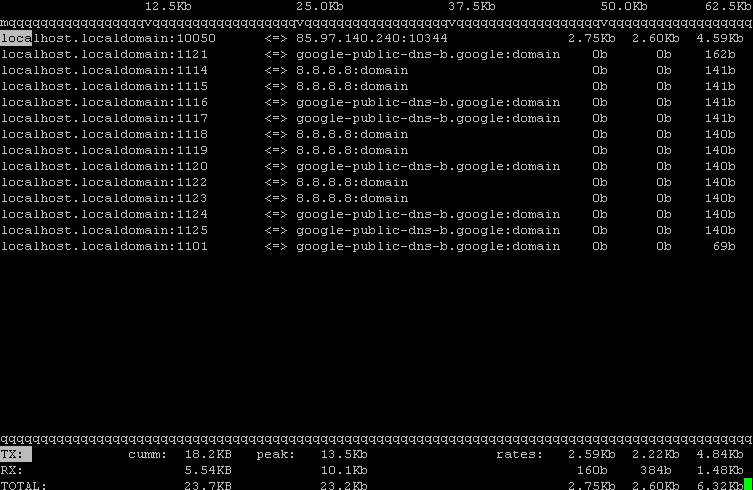The image size is (753, 490).
Task: Select localhost.localdomain:10050 source entry
Action: click(108, 38)
